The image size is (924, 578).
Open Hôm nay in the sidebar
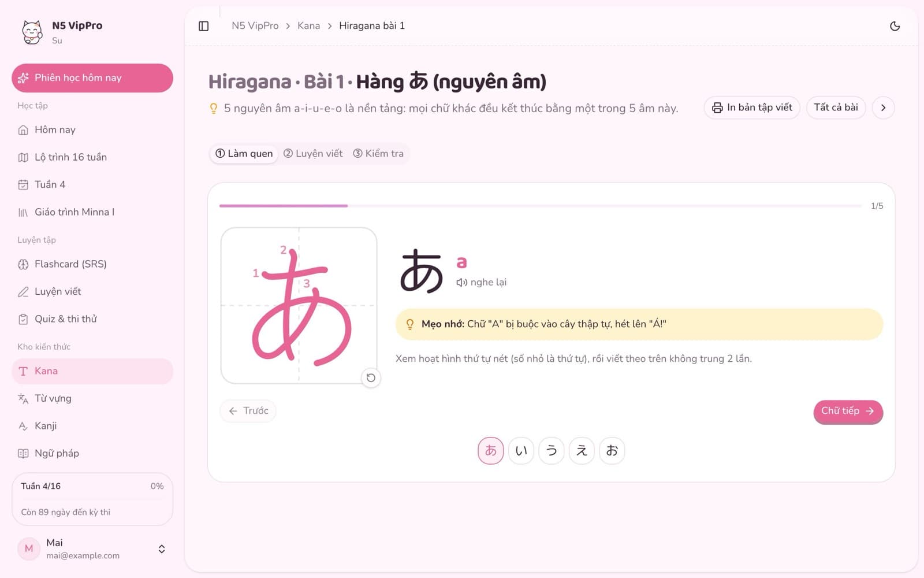92,130
